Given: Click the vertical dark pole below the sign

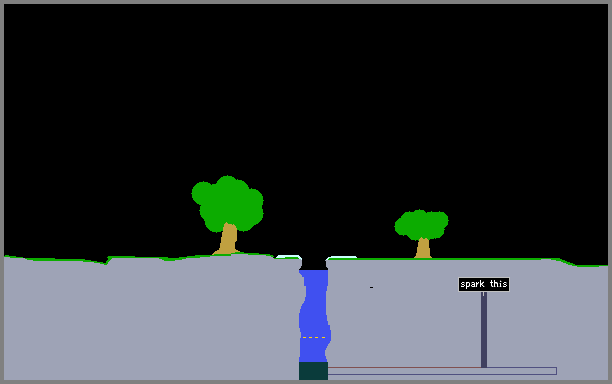Looking at the screenshot, I should pyautogui.click(x=484, y=330).
